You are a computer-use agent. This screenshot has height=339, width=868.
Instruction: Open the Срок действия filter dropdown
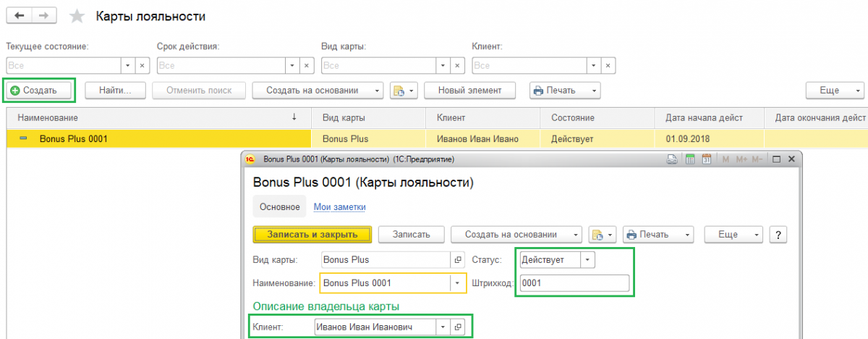292,65
